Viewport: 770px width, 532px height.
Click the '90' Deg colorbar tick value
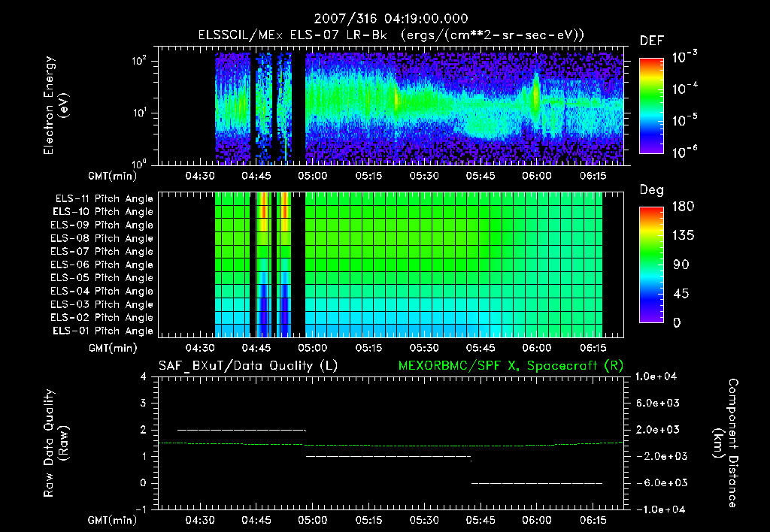(x=681, y=264)
